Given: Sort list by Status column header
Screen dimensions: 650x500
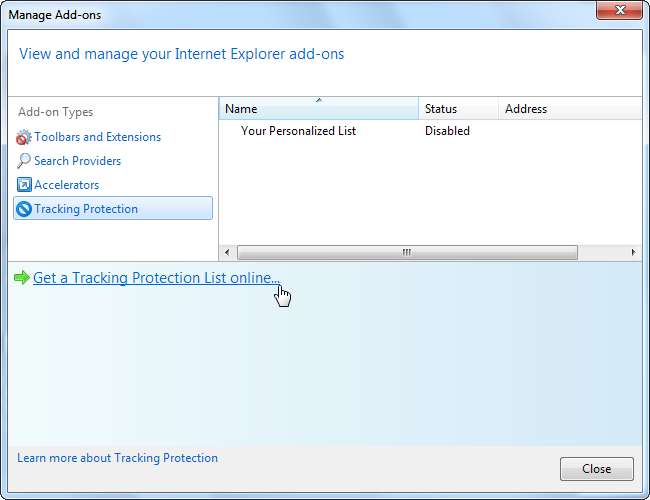Looking at the screenshot, I should coord(458,109).
